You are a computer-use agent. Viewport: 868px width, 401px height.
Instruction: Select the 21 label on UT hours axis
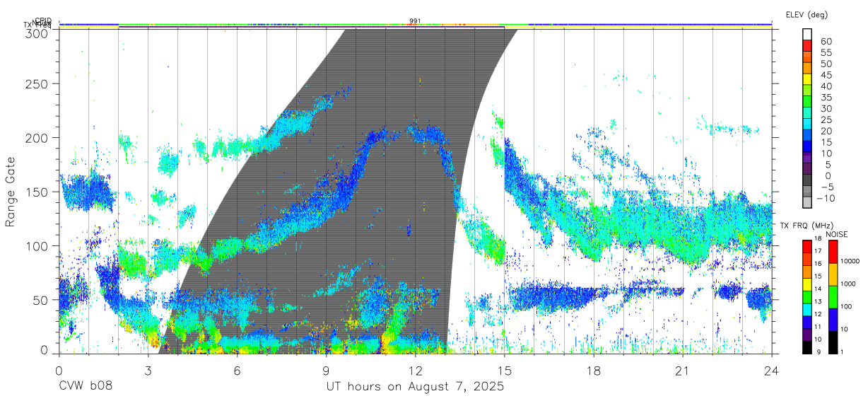[683, 371]
